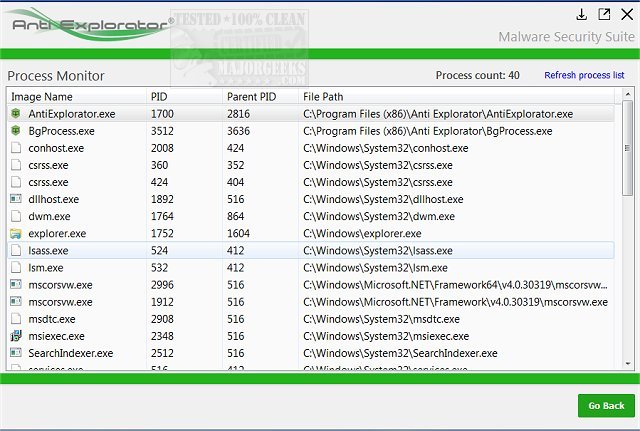Select the dllhost.exe process name
This screenshot has height=431, width=640.
click(53, 199)
